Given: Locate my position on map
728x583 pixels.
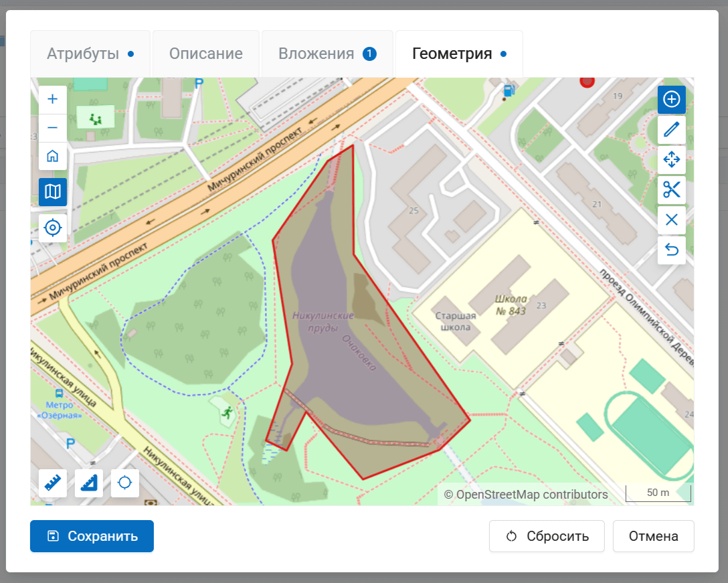Looking at the screenshot, I should (53, 228).
